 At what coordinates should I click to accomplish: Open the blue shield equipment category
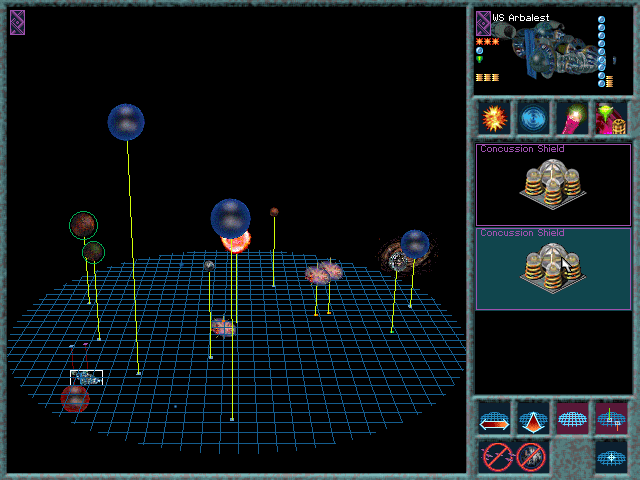click(x=533, y=118)
